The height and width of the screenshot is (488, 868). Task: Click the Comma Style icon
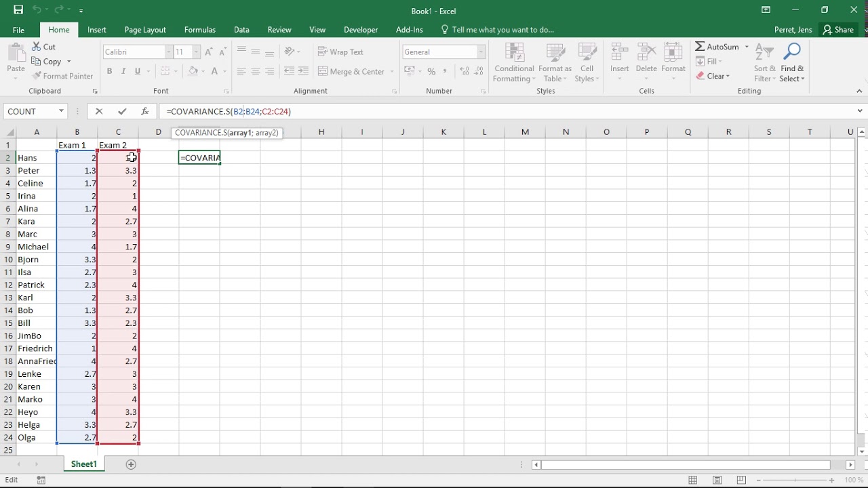[x=445, y=71]
